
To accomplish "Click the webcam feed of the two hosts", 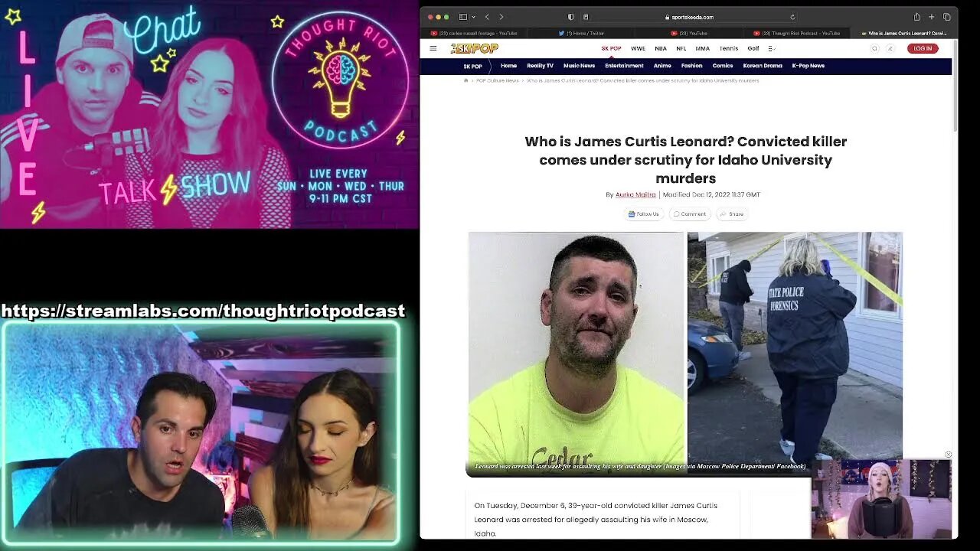I will tap(201, 432).
